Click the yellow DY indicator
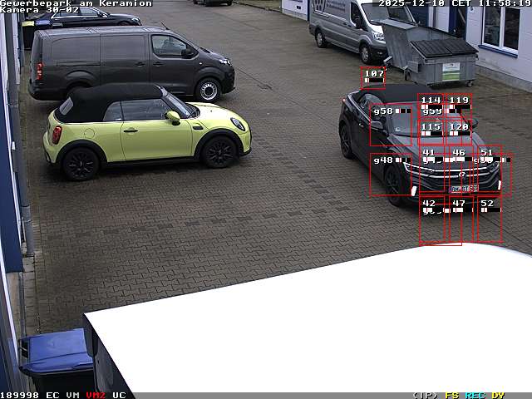The width and height of the screenshot is (532, 399). click(x=497, y=395)
